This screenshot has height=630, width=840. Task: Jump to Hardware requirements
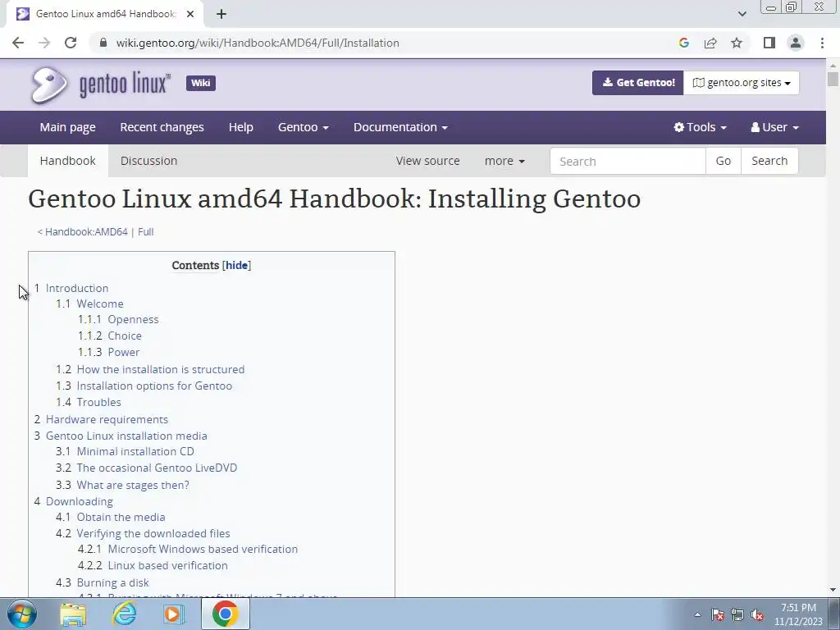point(107,419)
